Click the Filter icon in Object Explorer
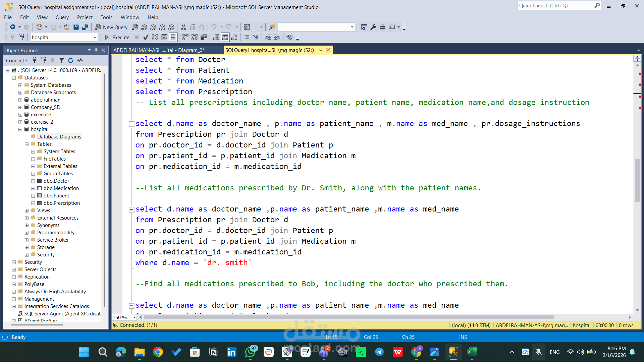Image resolution: width=644 pixels, height=362 pixels. 62,60
